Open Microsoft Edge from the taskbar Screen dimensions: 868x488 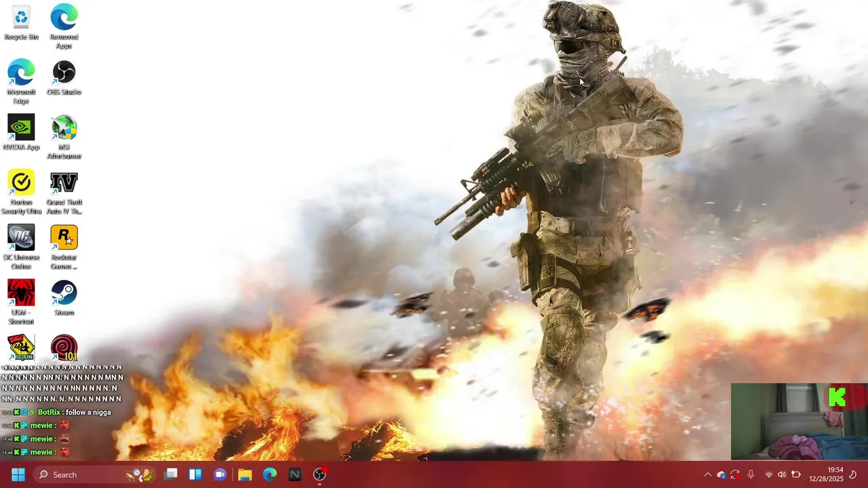pos(270,474)
